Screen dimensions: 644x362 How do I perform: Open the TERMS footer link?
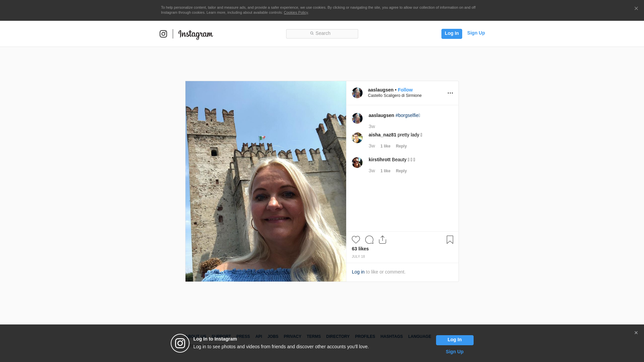pyautogui.click(x=314, y=337)
